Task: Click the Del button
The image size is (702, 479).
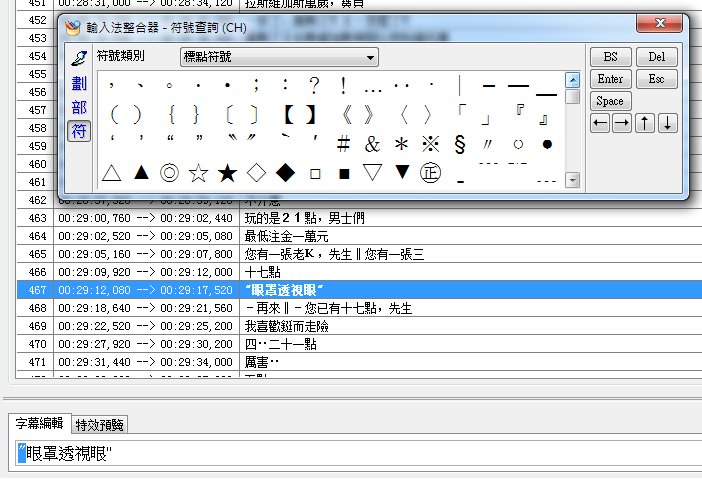Action: 657,57
